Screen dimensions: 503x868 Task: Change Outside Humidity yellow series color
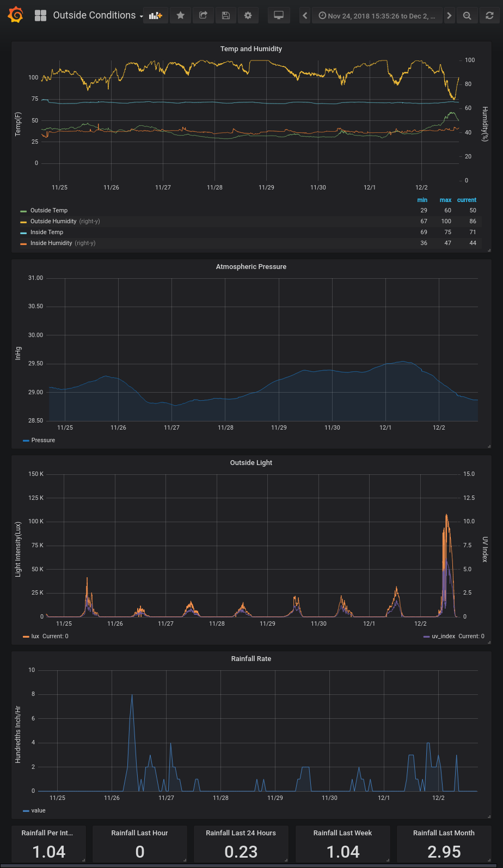[x=23, y=222]
